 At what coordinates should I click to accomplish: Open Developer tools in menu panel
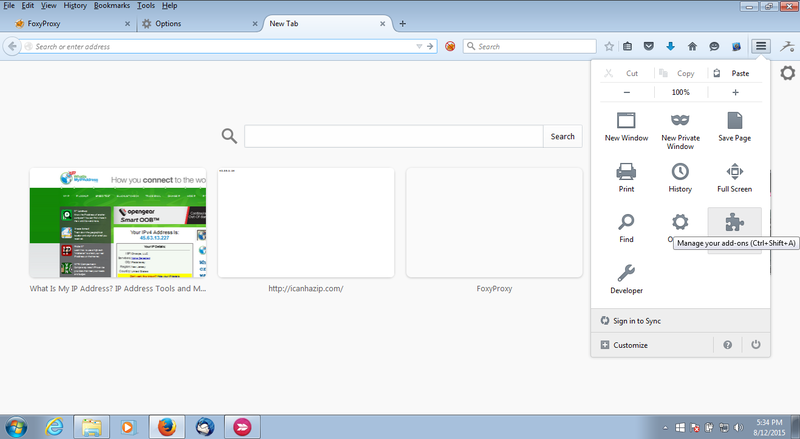tap(626, 279)
